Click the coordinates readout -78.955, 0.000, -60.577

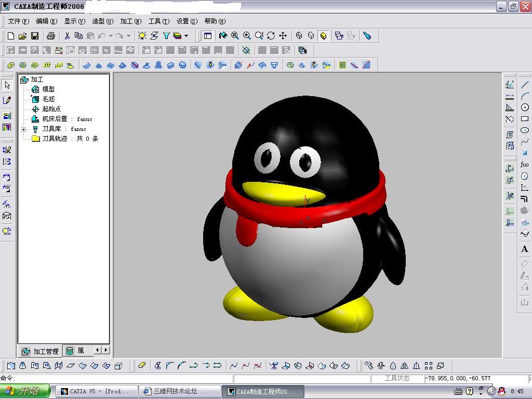459,378
